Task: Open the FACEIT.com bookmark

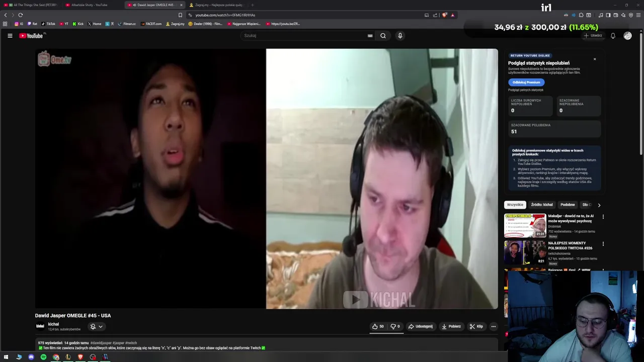Action: (151, 24)
